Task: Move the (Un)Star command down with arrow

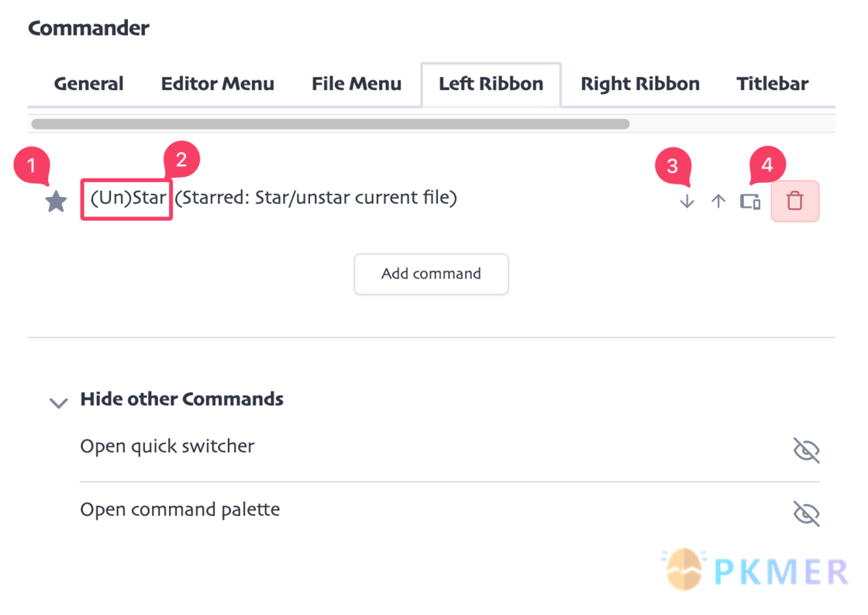Action: 687,201
